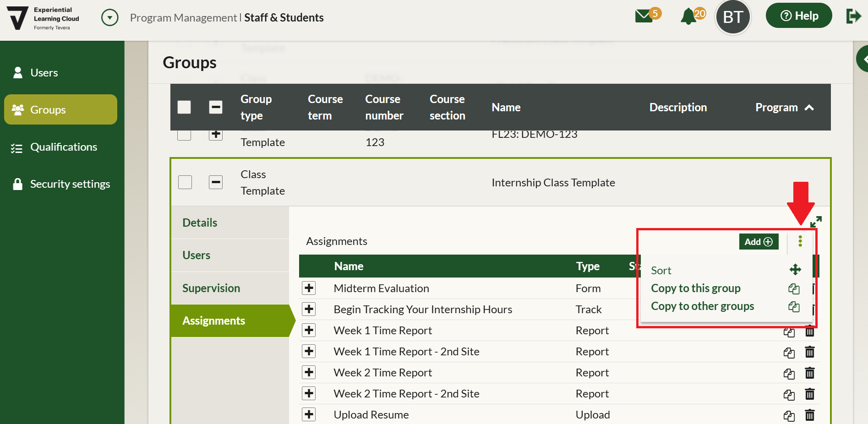
Task: Copy Week 2 Time Report - 2nd Site
Action: click(789, 395)
